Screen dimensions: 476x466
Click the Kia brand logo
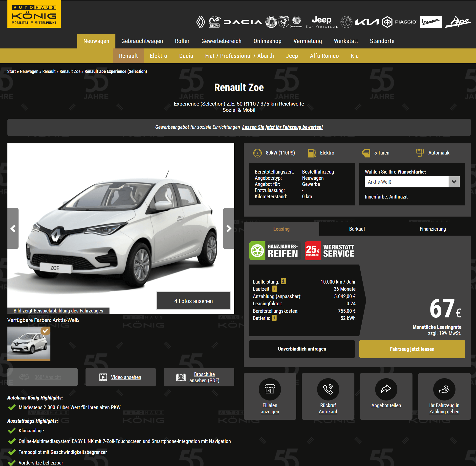point(367,22)
